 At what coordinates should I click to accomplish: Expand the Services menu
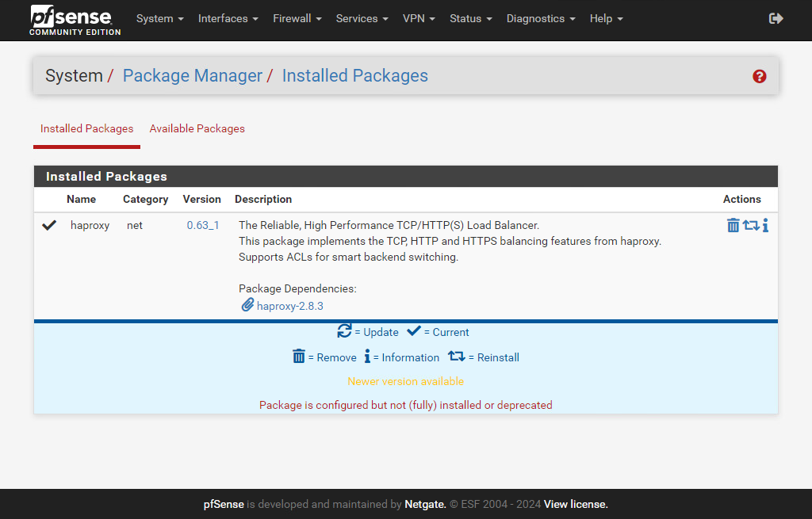pyautogui.click(x=362, y=19)
